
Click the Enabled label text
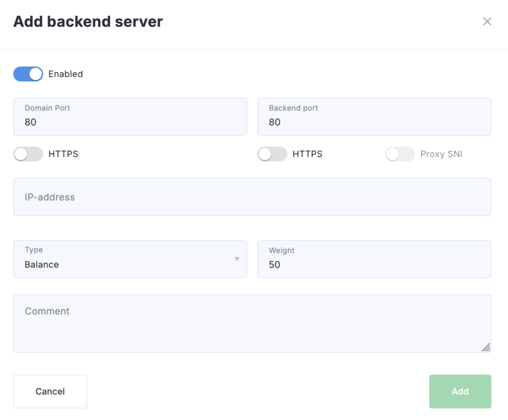pyautogui.click(x=65, y=74)
